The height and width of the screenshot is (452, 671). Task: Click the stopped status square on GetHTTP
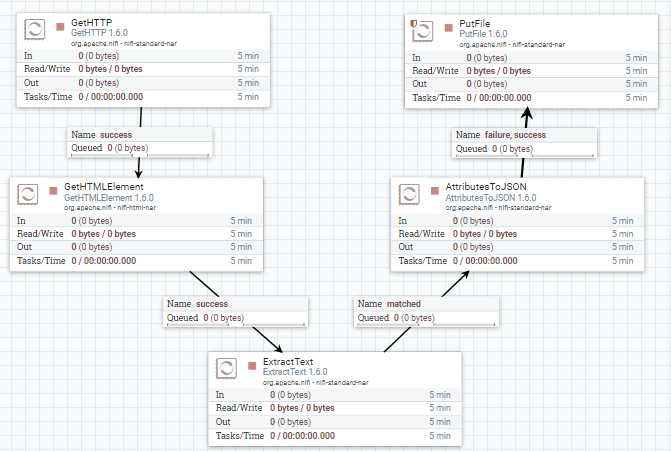tap(60, 24)
